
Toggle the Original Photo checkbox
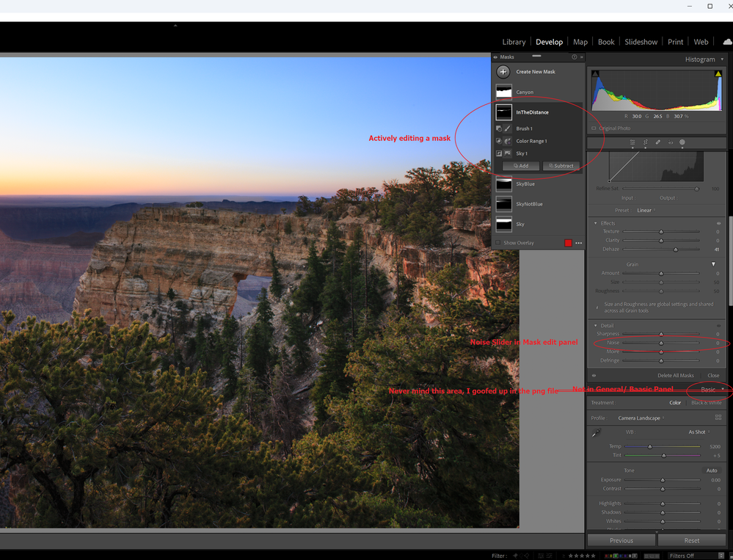(x=594, y=128)
